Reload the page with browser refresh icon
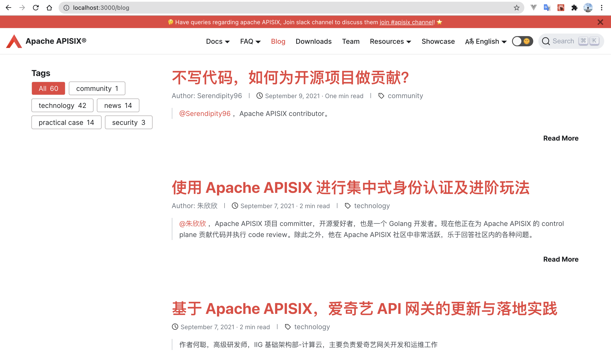 pos(36,8)
